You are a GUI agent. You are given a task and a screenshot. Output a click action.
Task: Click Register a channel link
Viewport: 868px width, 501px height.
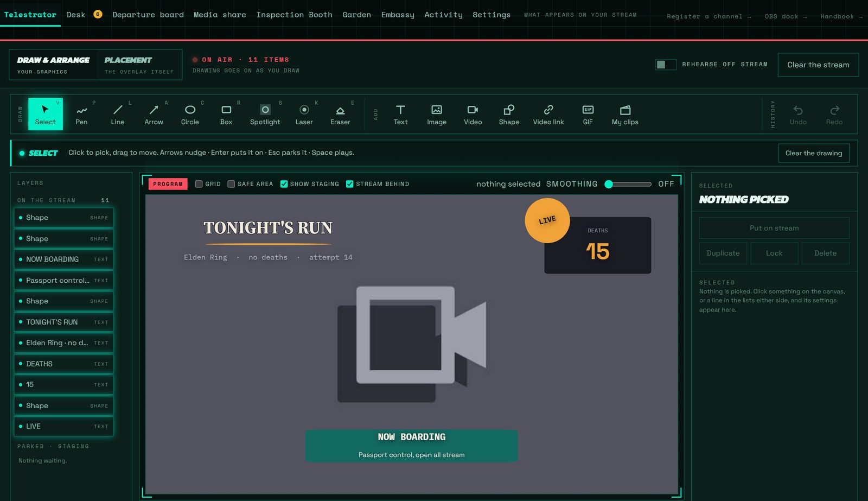click(709, 16)
